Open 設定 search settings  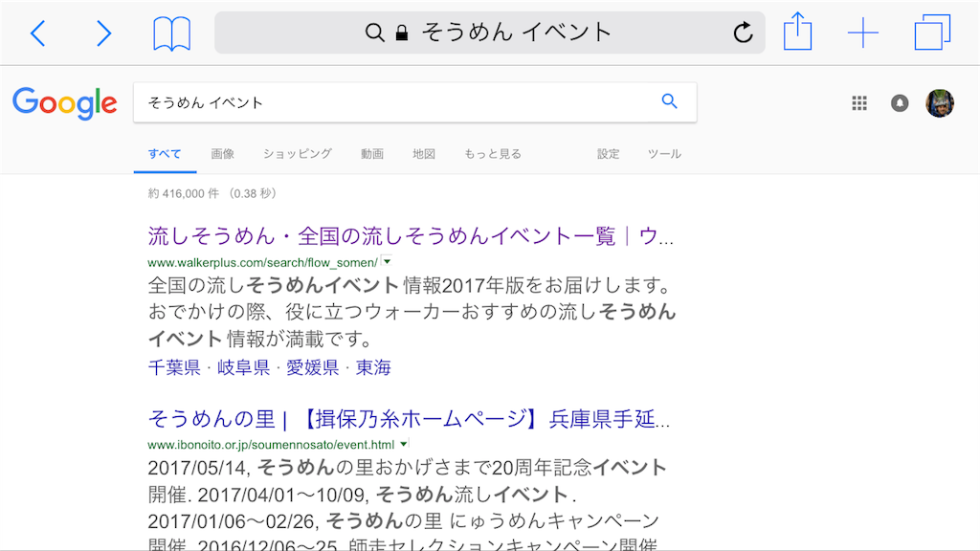pos(608,154)
